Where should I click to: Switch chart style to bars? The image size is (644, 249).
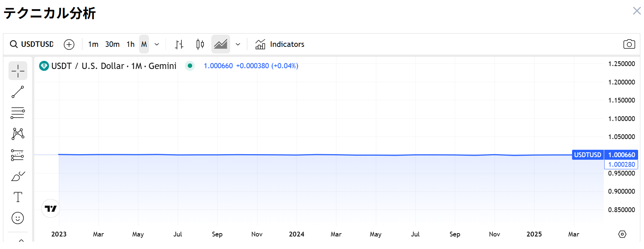179,44
